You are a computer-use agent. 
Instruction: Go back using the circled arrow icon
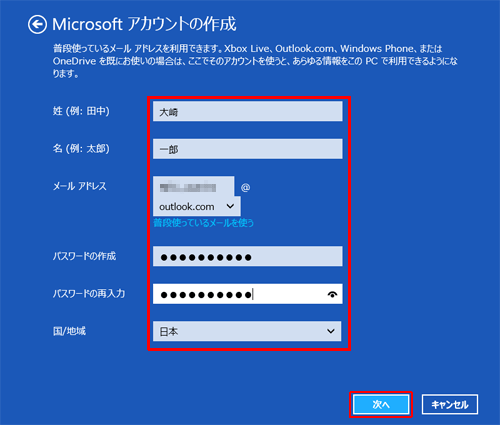pyautogui.click(x=37, y=24)
